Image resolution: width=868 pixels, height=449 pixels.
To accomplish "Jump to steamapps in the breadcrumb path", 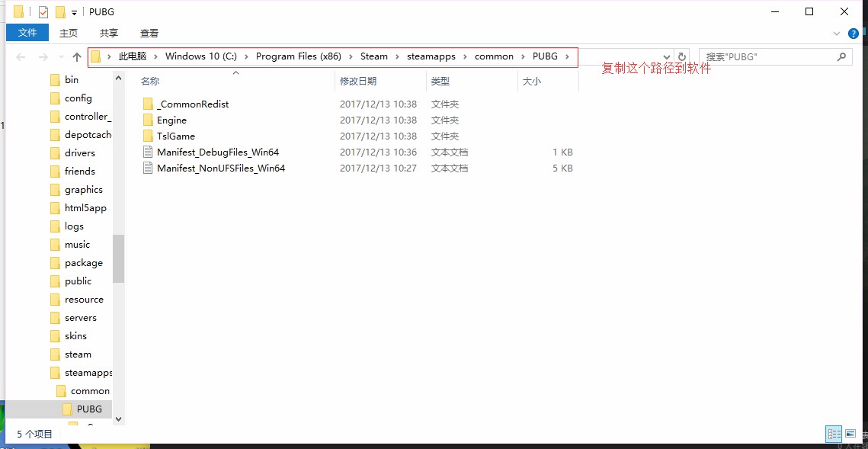I will (x=431, y=56).
